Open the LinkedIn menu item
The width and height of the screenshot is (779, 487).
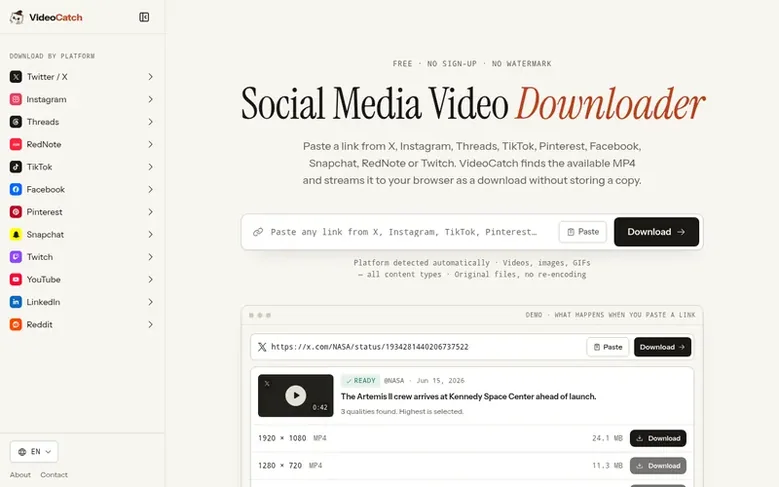(x=82, y=302)
